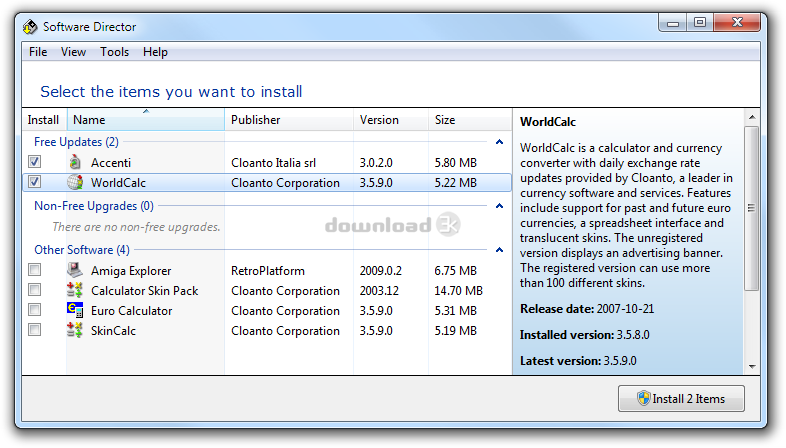Select the Free Updates (2) group header

(76, 142)
